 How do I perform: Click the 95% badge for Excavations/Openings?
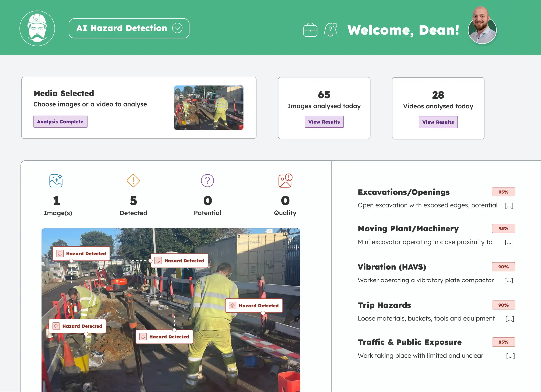(503, 192)
